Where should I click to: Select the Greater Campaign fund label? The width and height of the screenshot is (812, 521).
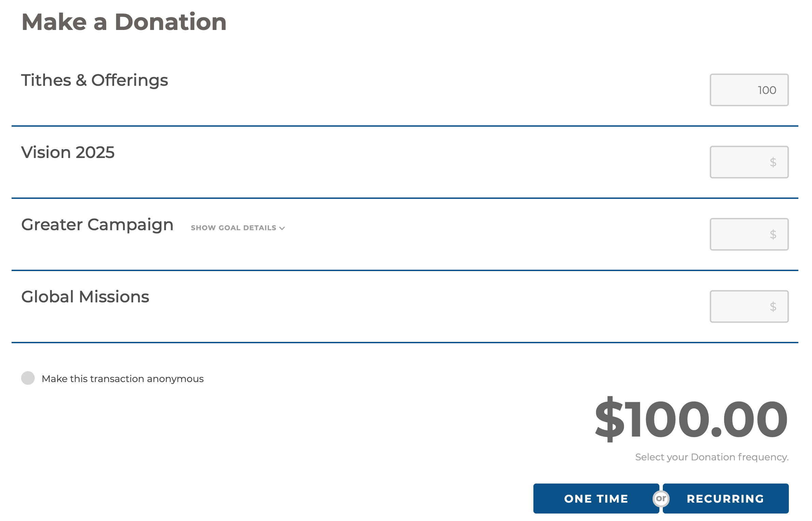(x=97, y=225)
